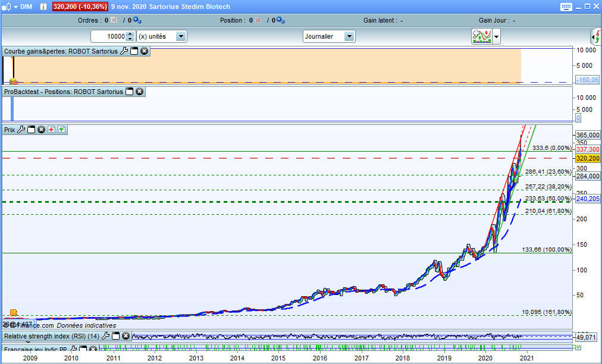Move Prix panel down with red arrow
Viewport: 602px width, 364px height.
click(x=51, y=130)
